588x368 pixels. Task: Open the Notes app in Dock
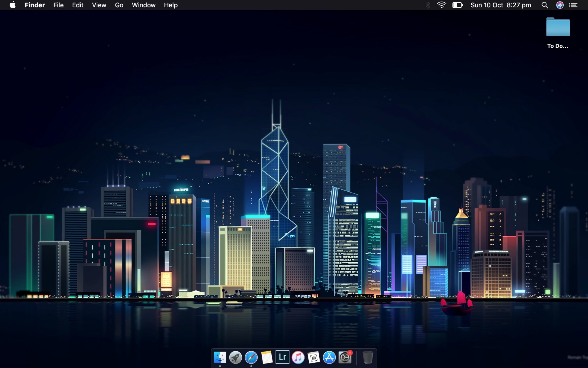267,358
